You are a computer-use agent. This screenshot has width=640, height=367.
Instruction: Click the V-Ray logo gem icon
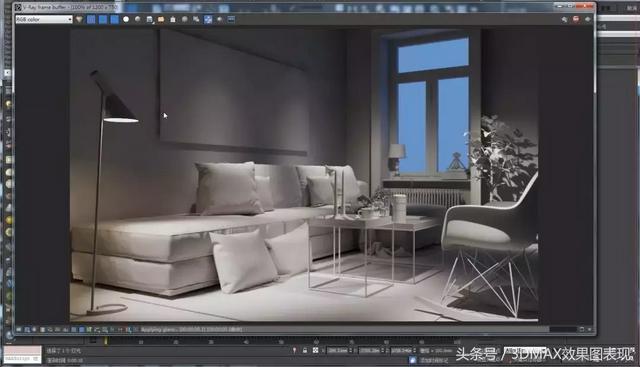point(79,19)
